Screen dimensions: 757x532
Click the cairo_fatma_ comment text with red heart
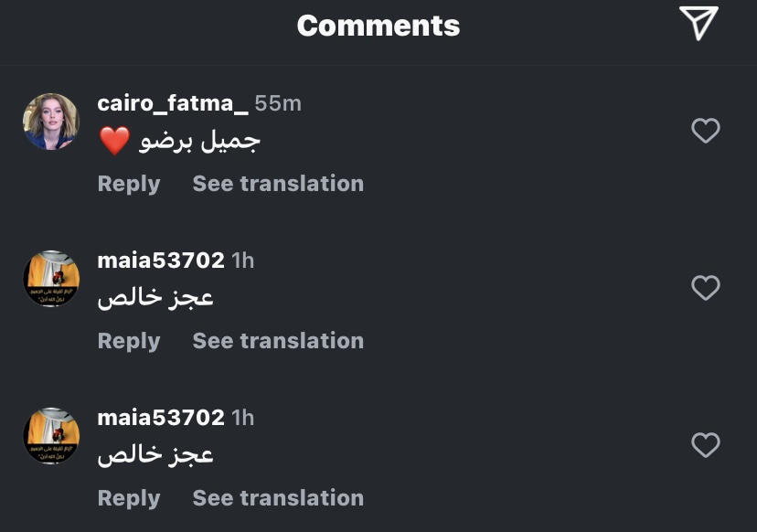180,141
